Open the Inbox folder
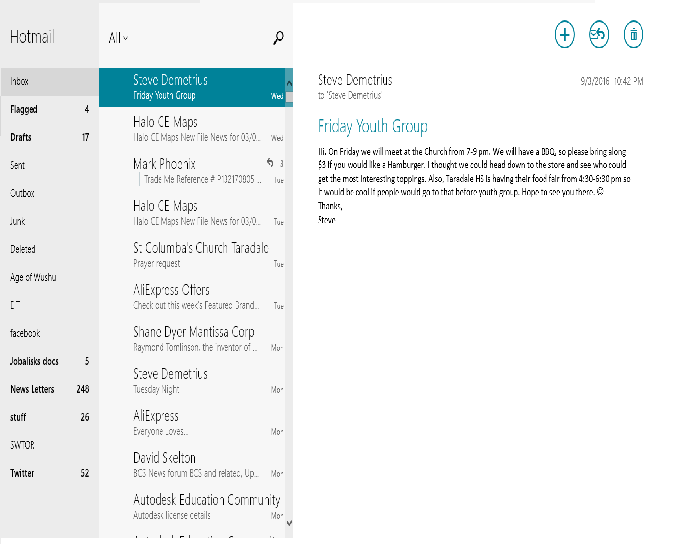Screen dimensions: 674x544 [x=49, y=82]
